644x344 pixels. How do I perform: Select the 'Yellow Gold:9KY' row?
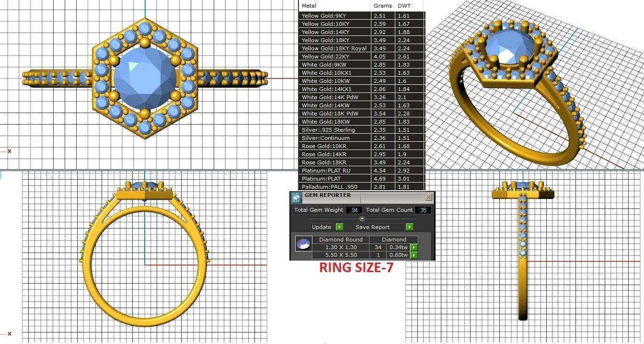(x=362, y=16)
